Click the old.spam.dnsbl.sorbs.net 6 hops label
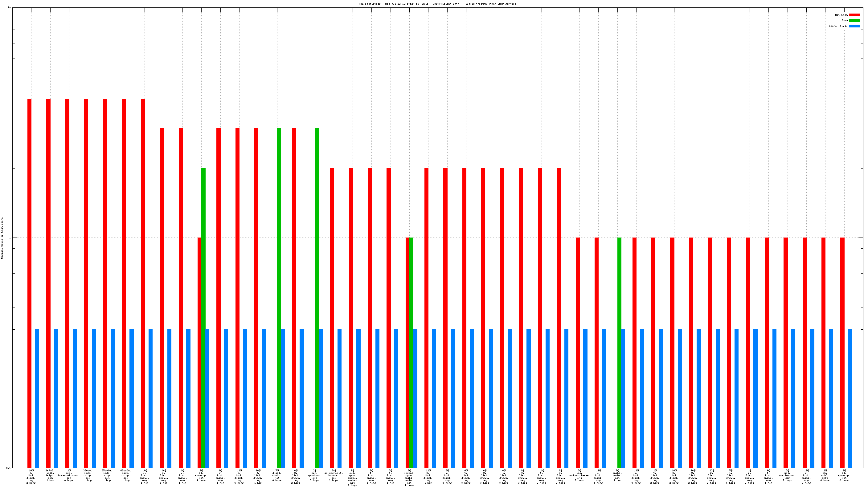 352,477
